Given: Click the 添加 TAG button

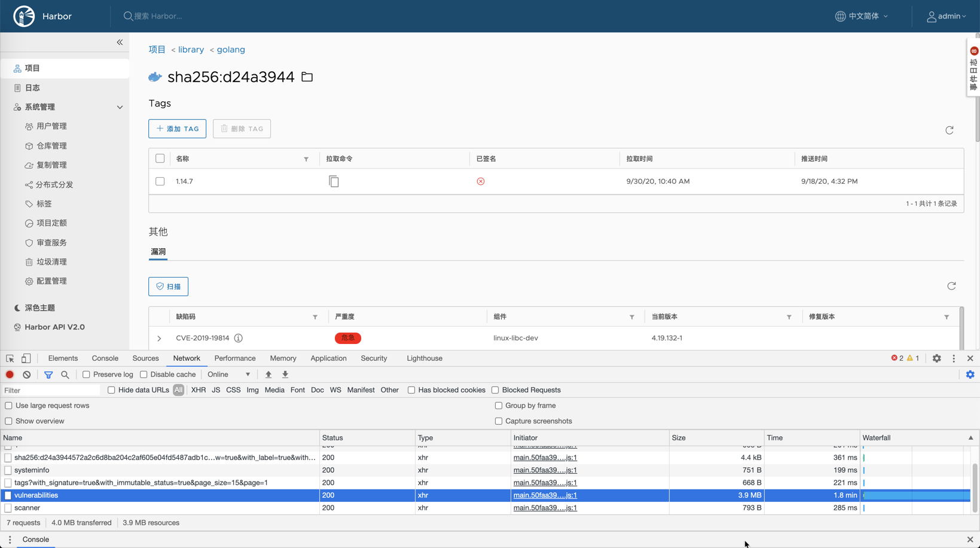Looking at the screenshot, I should 178,129.
